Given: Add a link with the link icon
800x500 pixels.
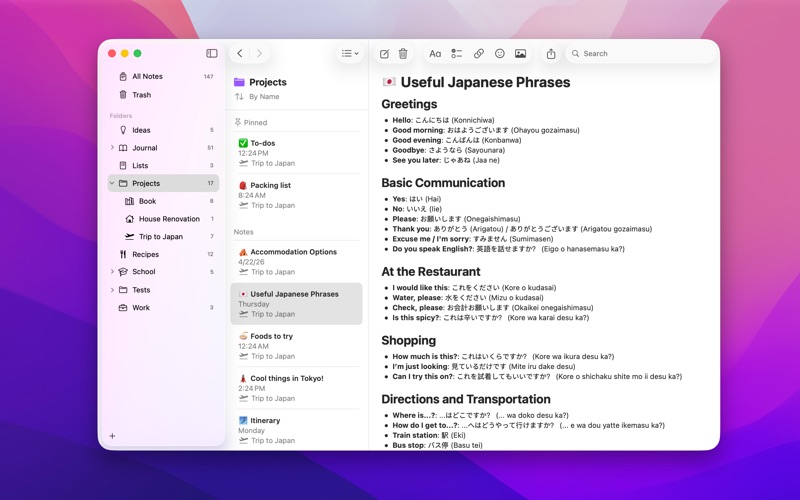Looking at the screenshot, I should (x=479, y=54).
